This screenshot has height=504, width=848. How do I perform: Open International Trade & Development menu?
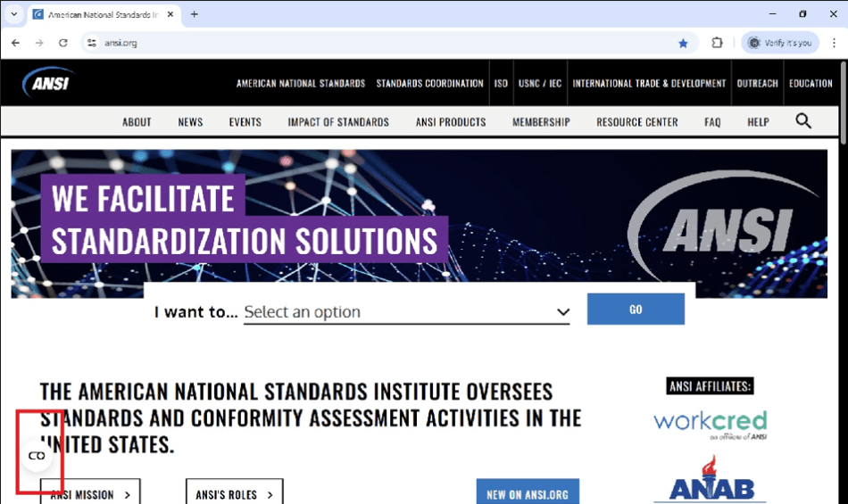[649, 83]
